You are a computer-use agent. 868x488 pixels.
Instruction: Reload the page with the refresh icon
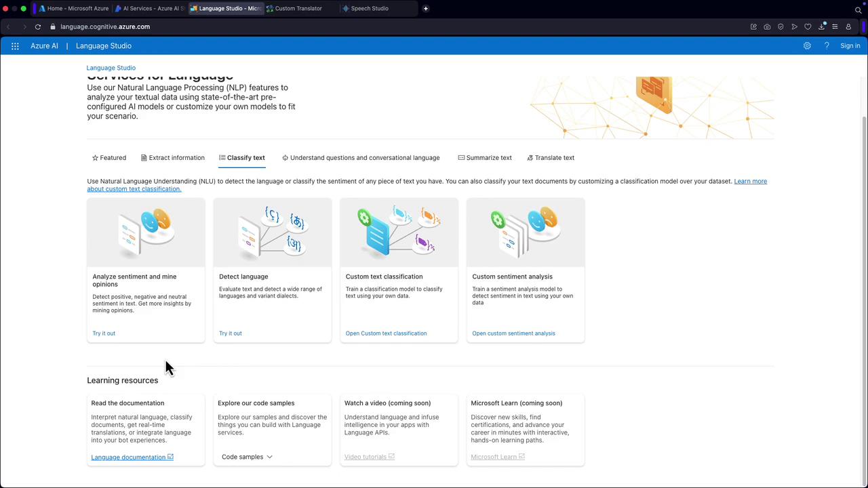click(38, 27)
